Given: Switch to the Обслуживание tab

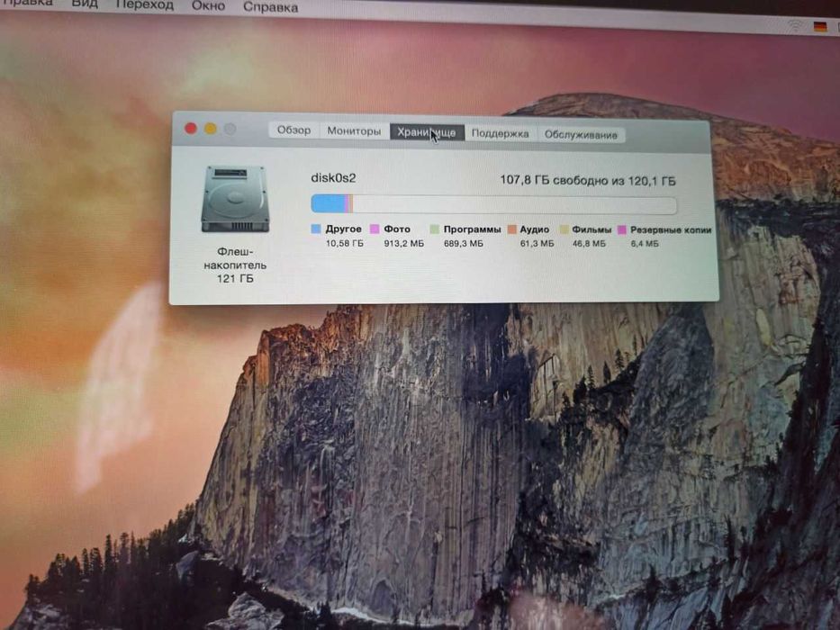Looking at the screenshot, I should 581,134.
